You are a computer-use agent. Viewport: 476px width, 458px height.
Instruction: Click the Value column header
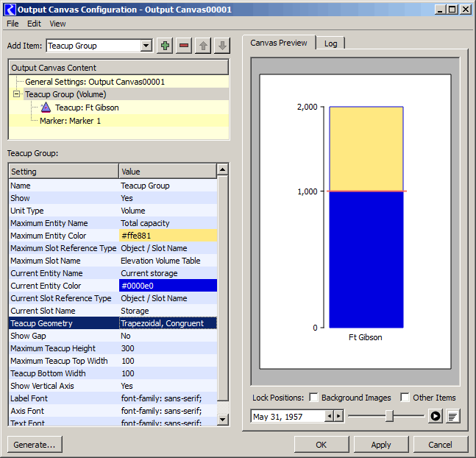168,172
